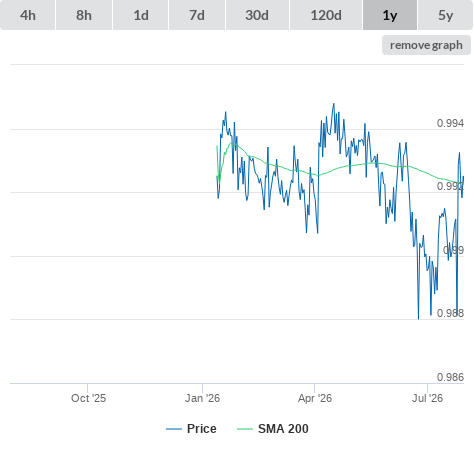Click the green SMA 200 swatch
The width and height of the screenshot is (474, 455).
click(245, 429)
